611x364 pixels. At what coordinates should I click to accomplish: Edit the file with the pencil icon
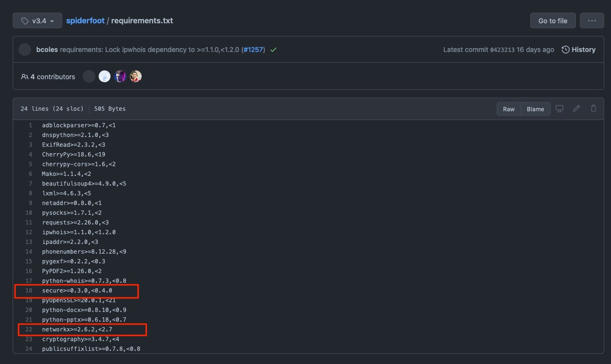(x=576, y=108)
